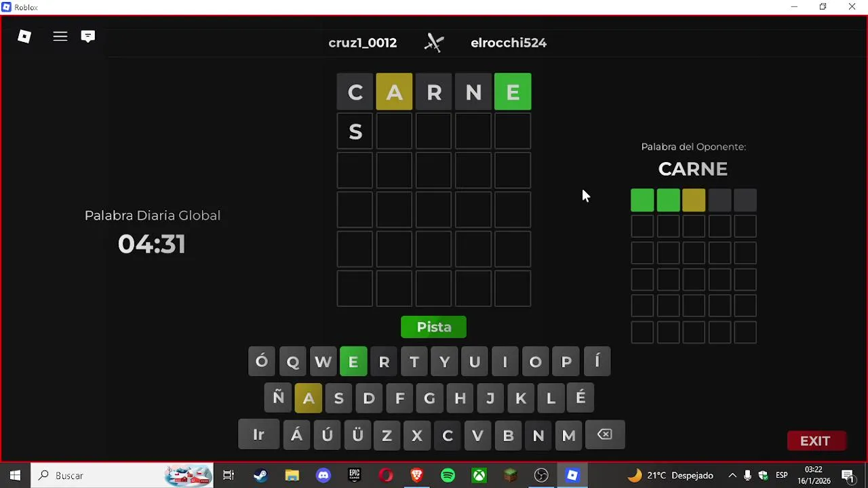Open Steam from the taskbar
The image size is (868, 488).
point(260,476)
